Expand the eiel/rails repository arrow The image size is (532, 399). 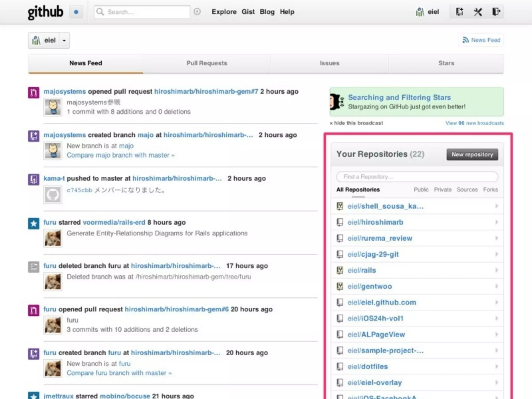click(496, 270)
